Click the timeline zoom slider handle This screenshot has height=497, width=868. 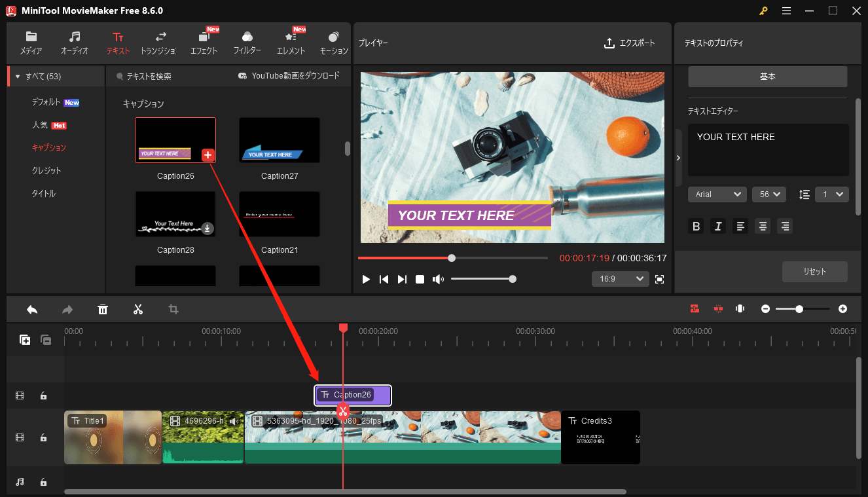(x=800, y=308)
